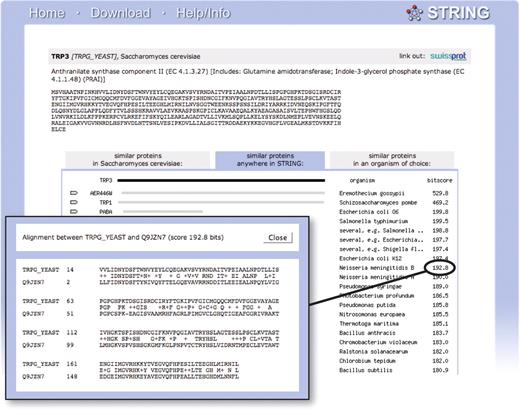Viewport: 520px width, 412px height.
Task: Click the icon next to TRP1 row
Action: [74, 202]
